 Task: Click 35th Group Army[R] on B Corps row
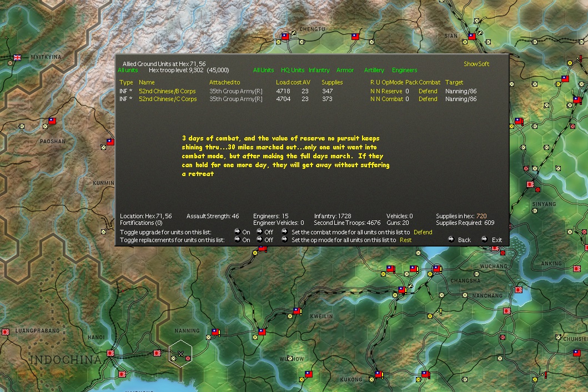[236, 91]
